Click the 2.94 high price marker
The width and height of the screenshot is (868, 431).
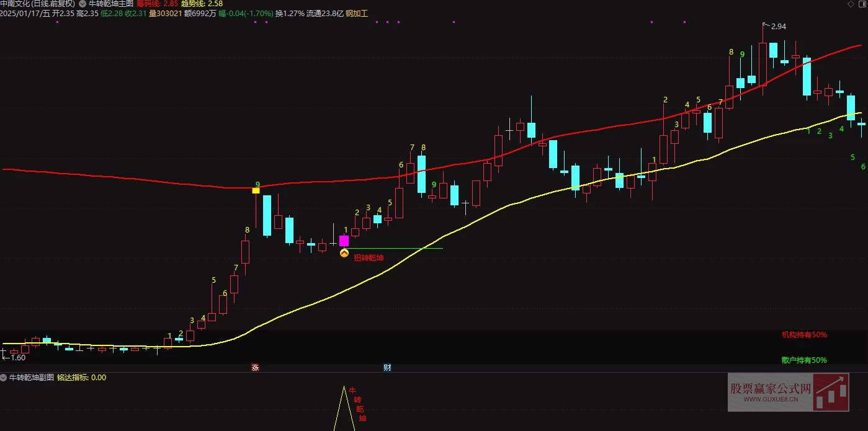point(778,27)
